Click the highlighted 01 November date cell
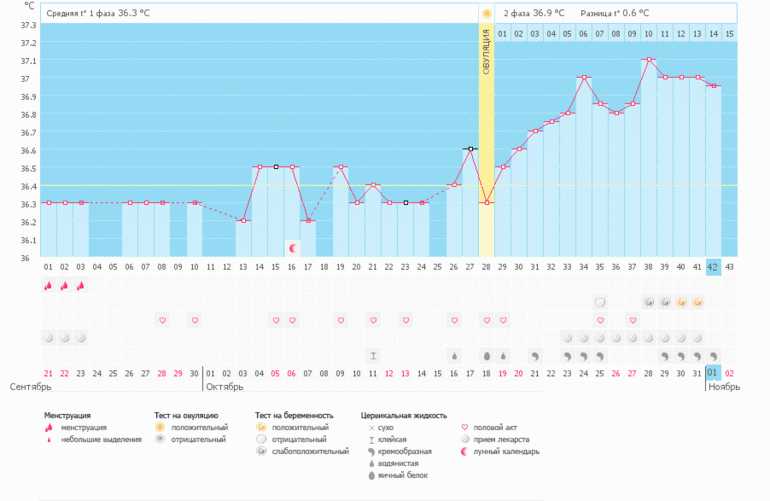The width and height of the screenshot is (770, 501). 713,373
